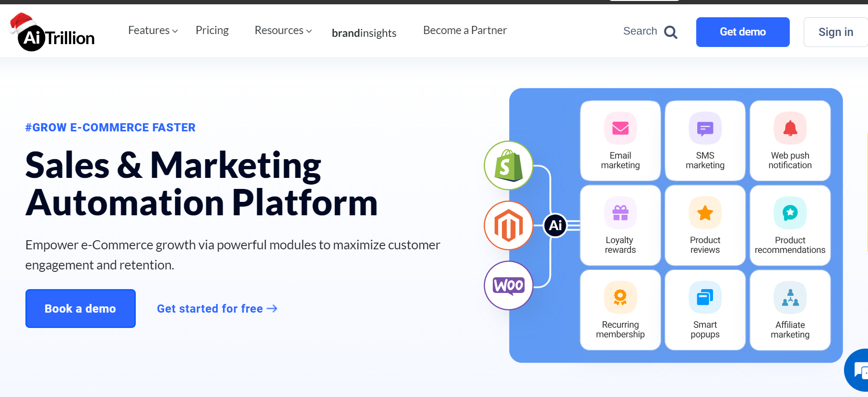Open the brandinsights menu item
This screenshot has height=397, width=868.
pos(364,33)
